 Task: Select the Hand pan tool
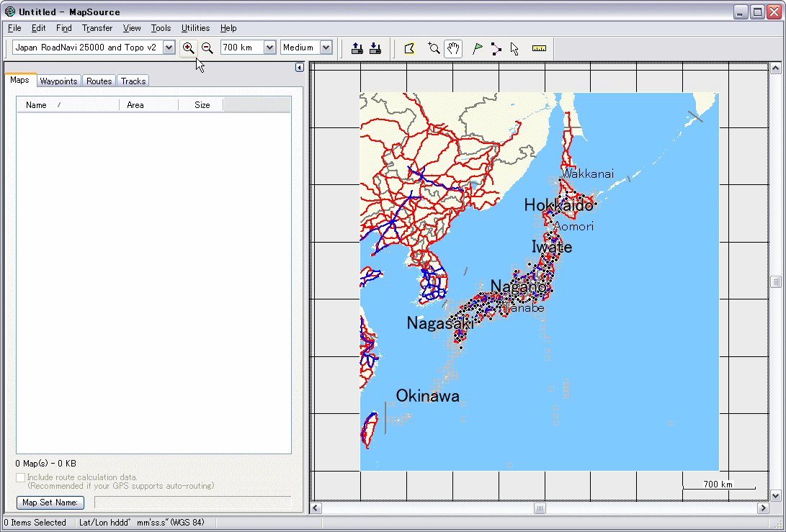(452, 48)
